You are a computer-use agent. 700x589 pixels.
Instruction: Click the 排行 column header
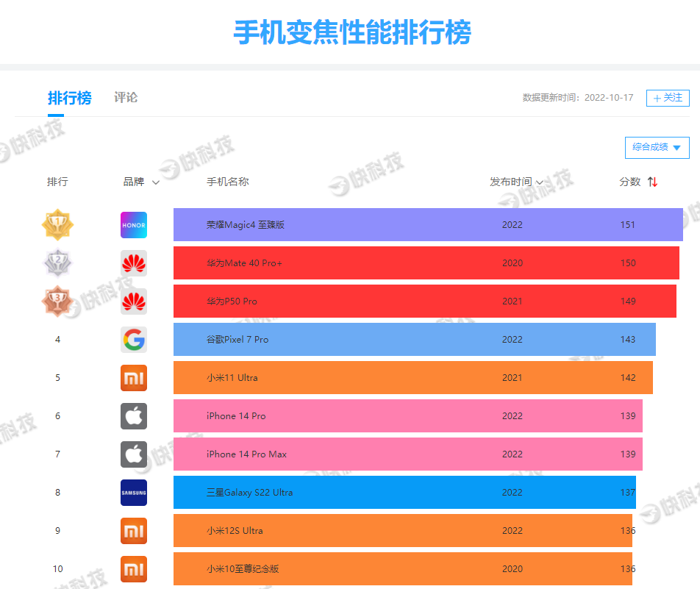[57, 182]
